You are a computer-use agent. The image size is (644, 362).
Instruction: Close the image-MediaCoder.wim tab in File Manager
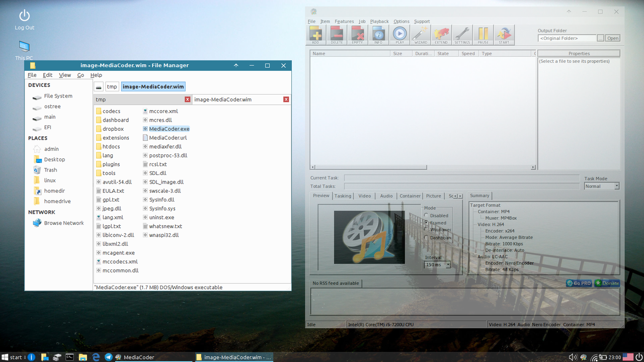[286, 100]
